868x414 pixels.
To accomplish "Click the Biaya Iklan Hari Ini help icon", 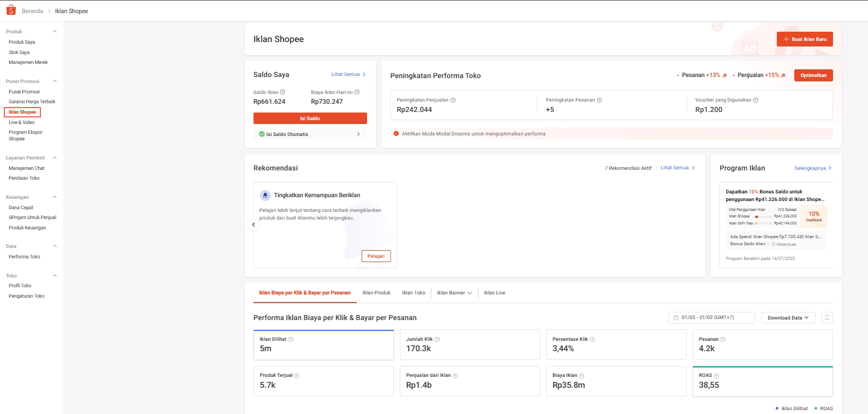I will click(357, 92).
